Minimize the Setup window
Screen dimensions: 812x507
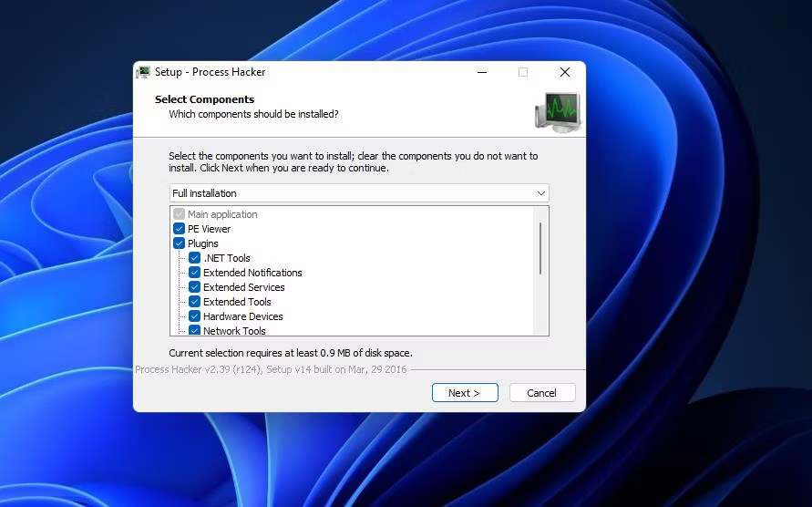[x=482, y=72]
